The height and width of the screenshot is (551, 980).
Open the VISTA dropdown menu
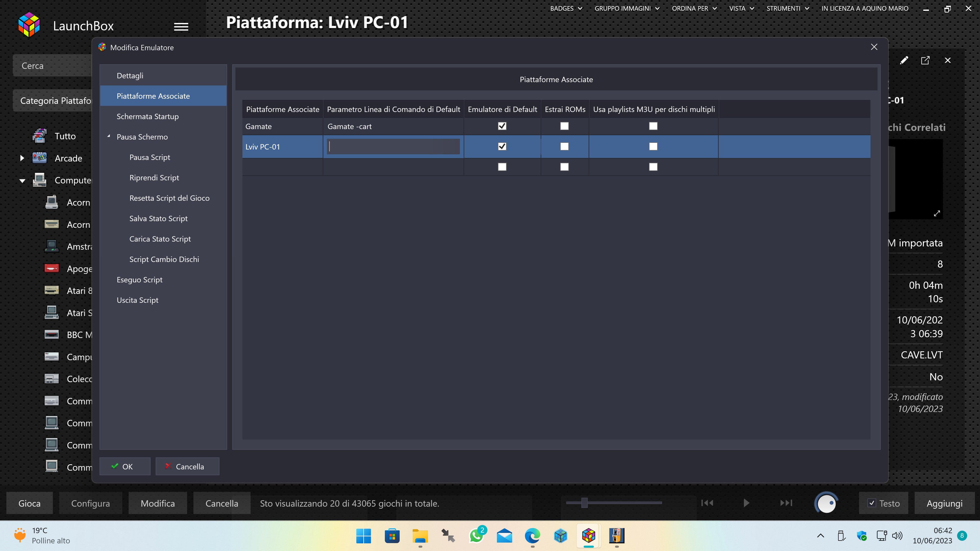click(741, 8)
